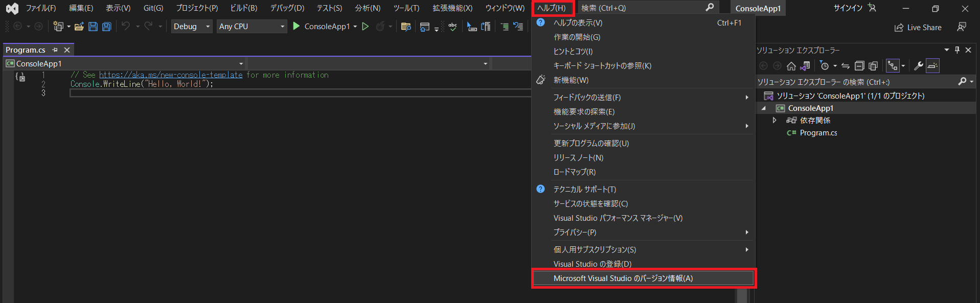Open the aka.ms new-console-template link
980x303 pixels.
coord(171,75)
